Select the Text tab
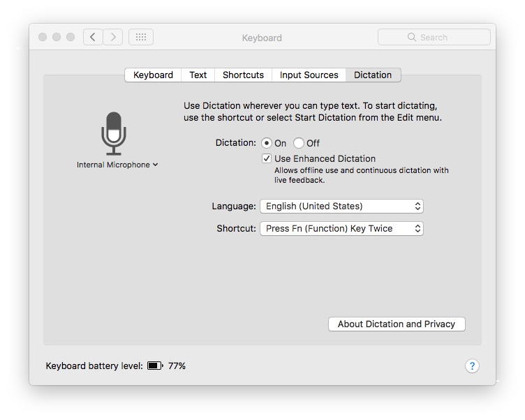 pos(198,75)
